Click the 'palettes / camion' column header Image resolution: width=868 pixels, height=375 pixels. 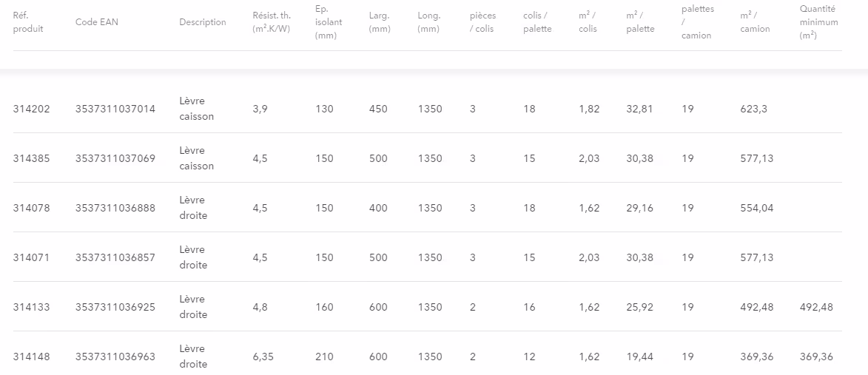696,22
